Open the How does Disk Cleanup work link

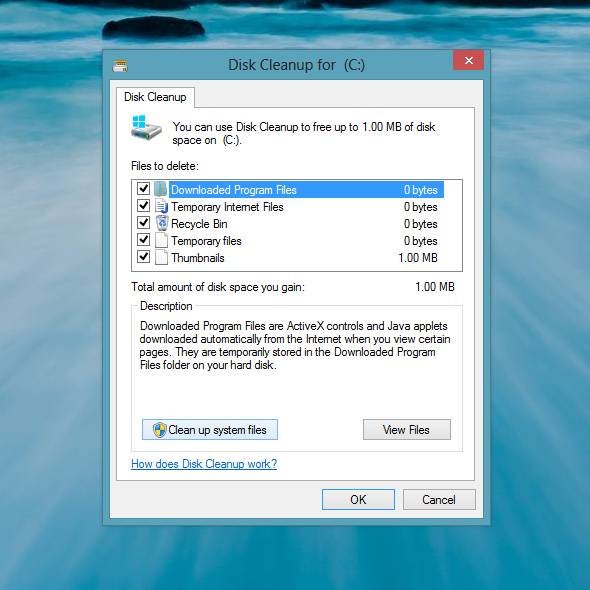[x=204, y=464]
